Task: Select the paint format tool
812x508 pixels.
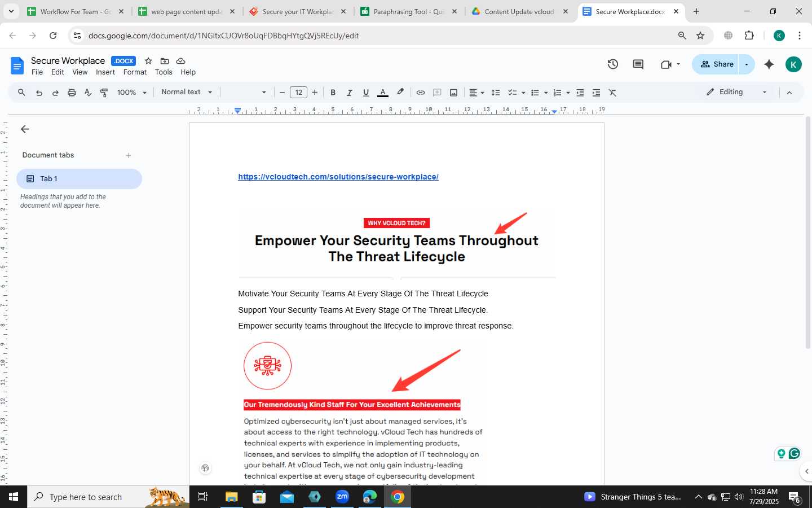Action: (104, 93)
